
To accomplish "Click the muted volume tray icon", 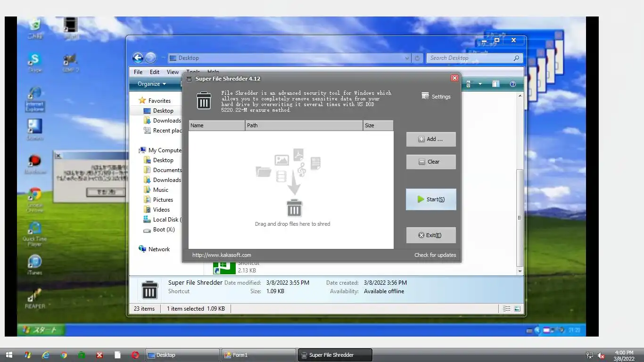I will pyautogui.click(x=601, y=355).
